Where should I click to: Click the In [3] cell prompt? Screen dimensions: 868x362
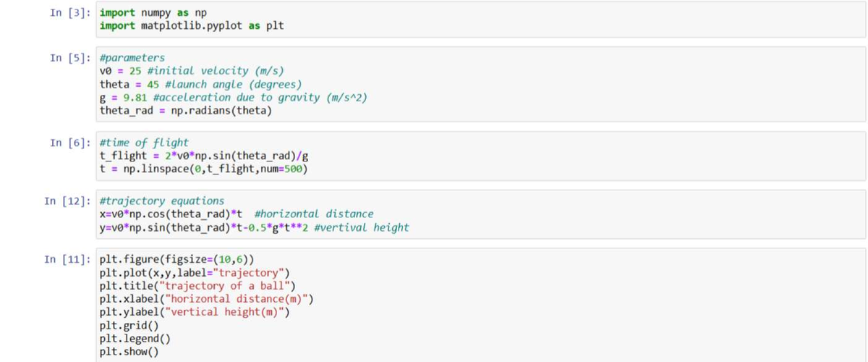pos(71,13)
